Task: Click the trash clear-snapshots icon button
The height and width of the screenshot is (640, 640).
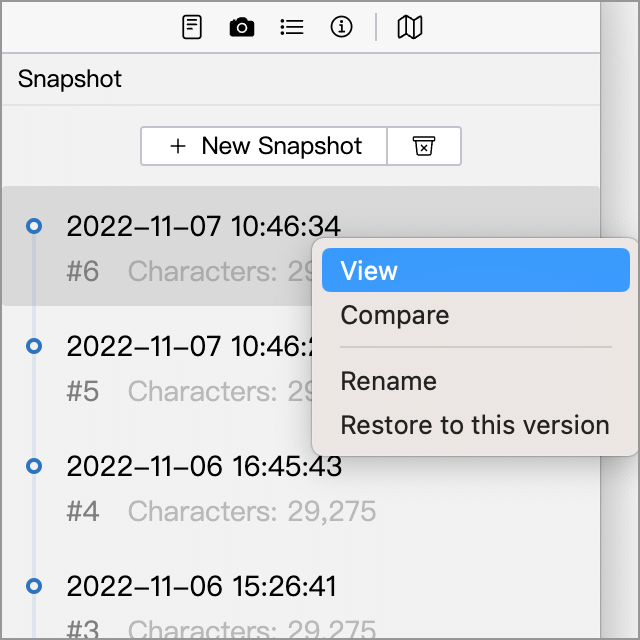Action: (424, 146)
